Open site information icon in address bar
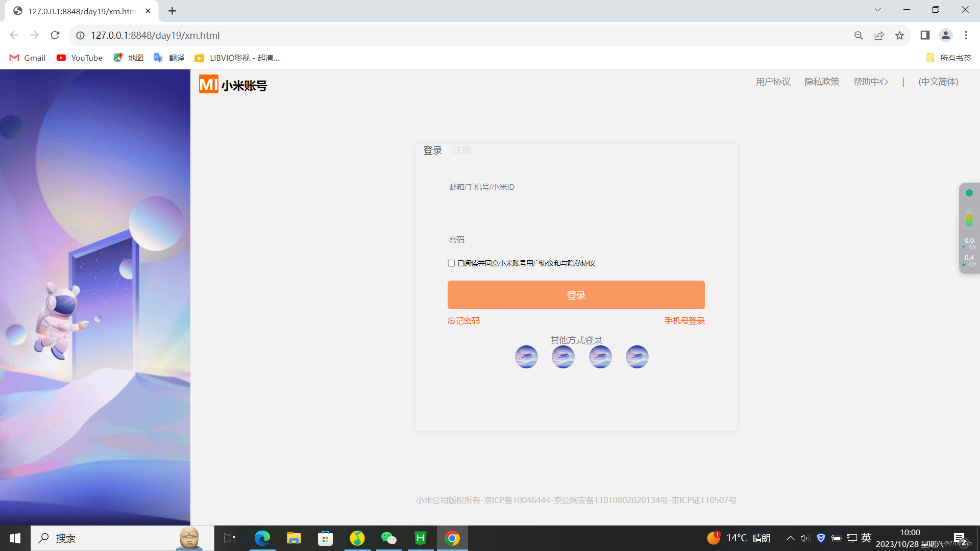The height and width of the screenshot is (551, 980). point(80,35)
